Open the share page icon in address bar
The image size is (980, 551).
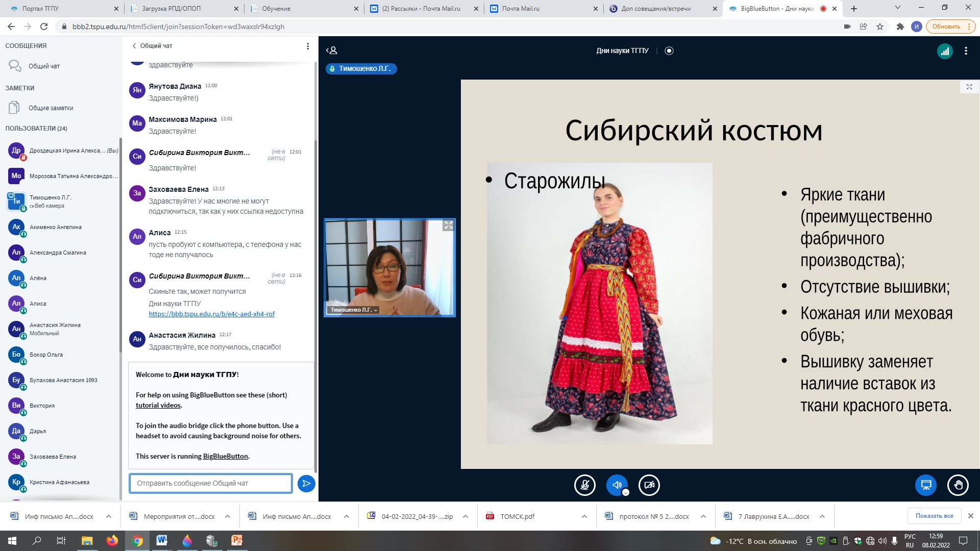tap(863, 27)
